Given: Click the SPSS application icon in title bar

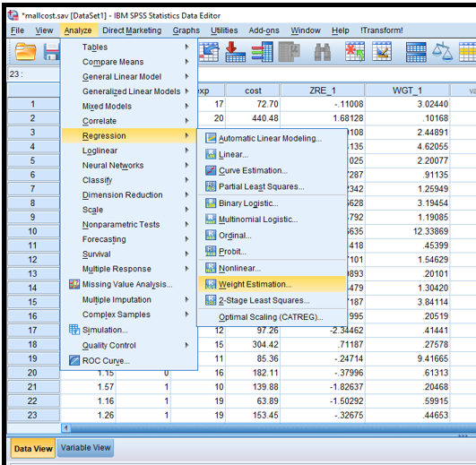Looking at the screenshot, I should pyautogui.click(x=13, y=15).
